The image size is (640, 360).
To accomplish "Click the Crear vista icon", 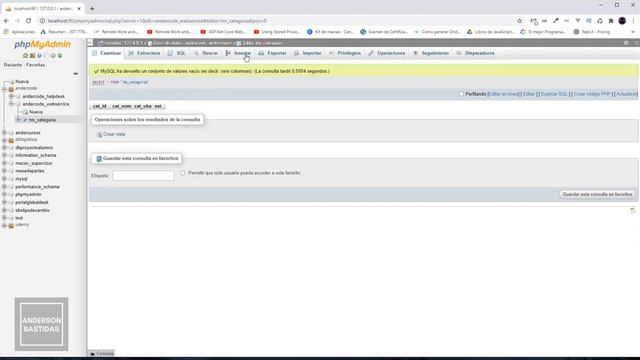I will click(x=99, y=134).
